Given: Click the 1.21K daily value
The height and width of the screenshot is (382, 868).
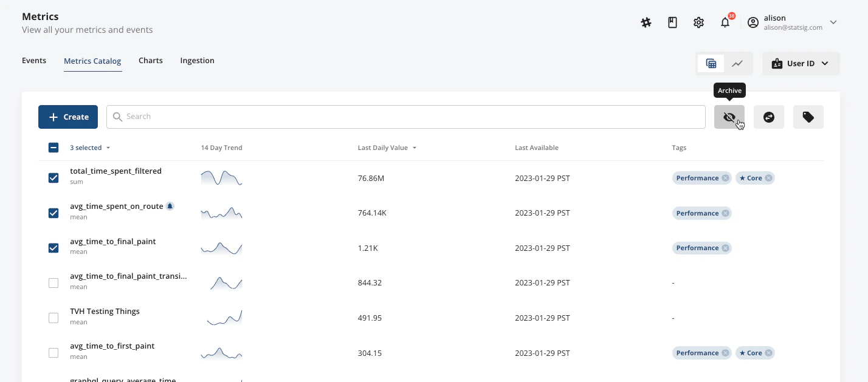Looking at the screenshot, I should click(x=368, y=248).
